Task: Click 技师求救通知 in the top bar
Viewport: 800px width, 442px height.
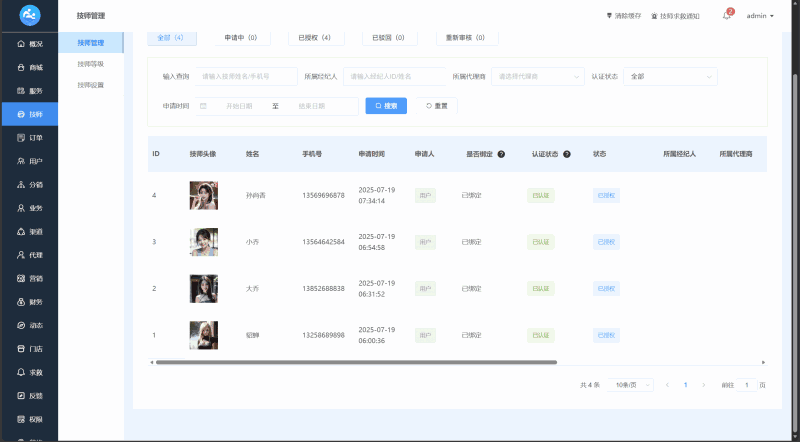Action: [x=675, y=16]
